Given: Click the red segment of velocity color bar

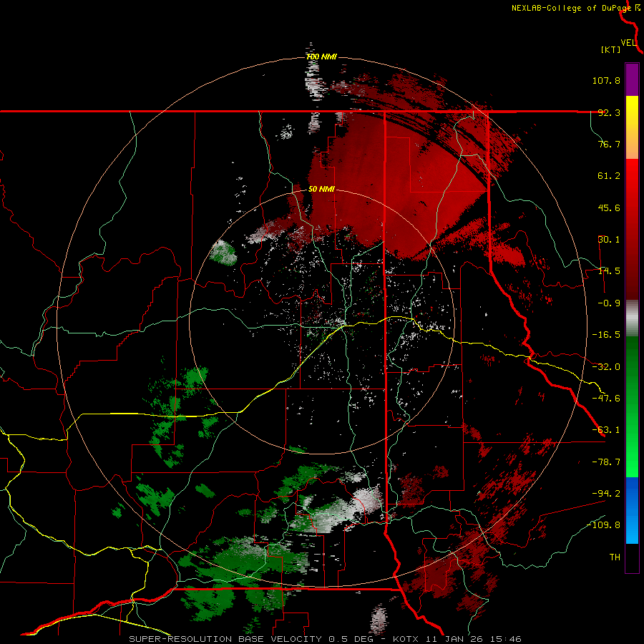Looking at the screenshot, I should click(632, 229).
